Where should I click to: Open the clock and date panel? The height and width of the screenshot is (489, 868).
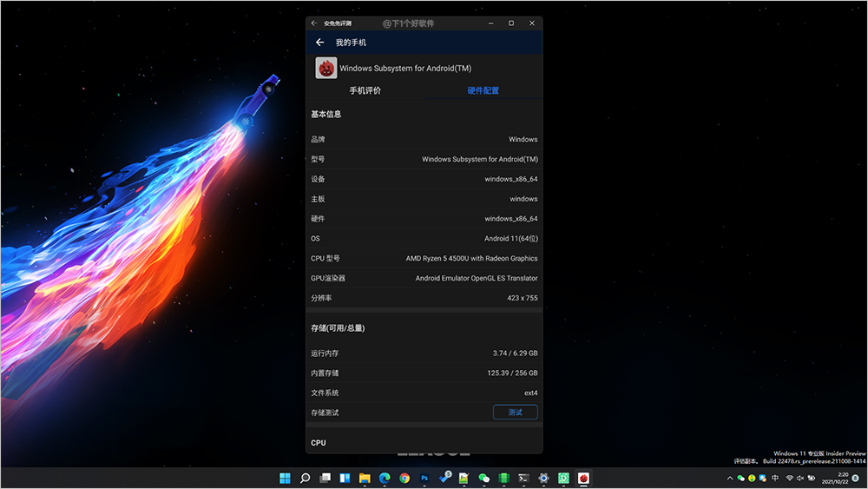[x=840, y=478]
